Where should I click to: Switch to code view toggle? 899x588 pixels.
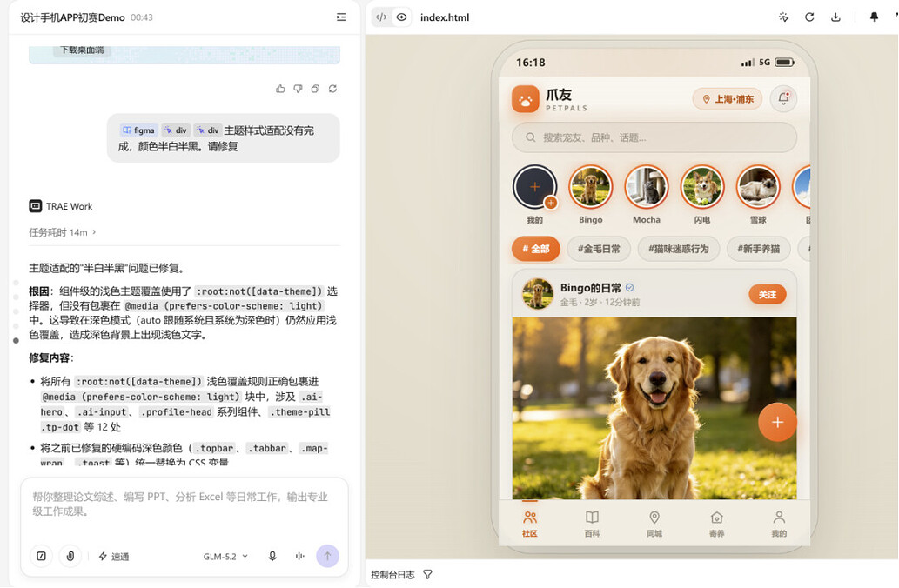click(x=381, y=17)
